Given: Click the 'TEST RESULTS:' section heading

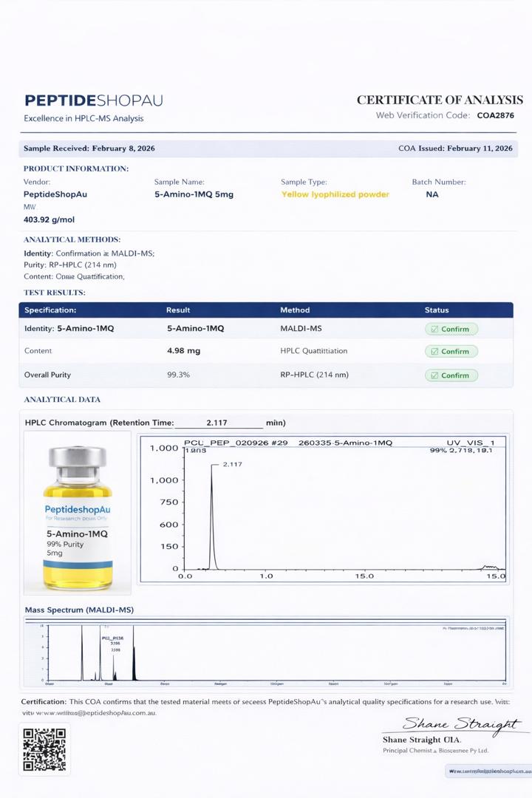Looking at the screenshot, I should pos(55,293).
